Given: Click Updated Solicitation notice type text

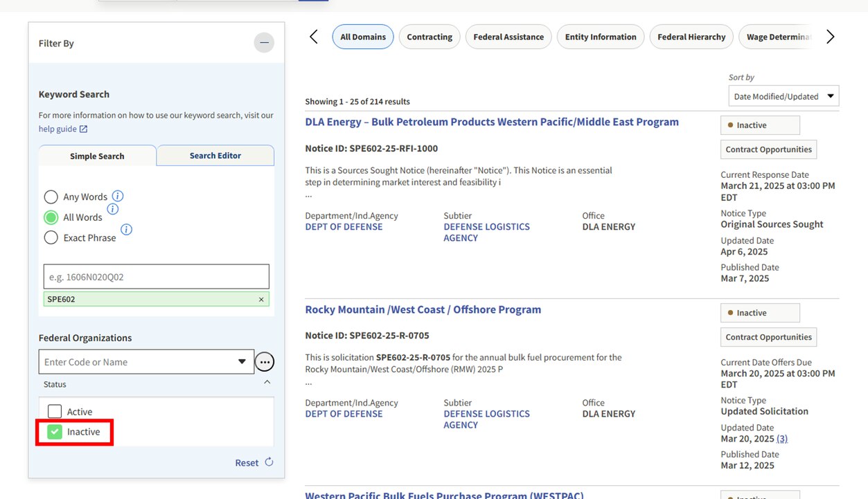Looking at the screenshot, I should 764,411.
